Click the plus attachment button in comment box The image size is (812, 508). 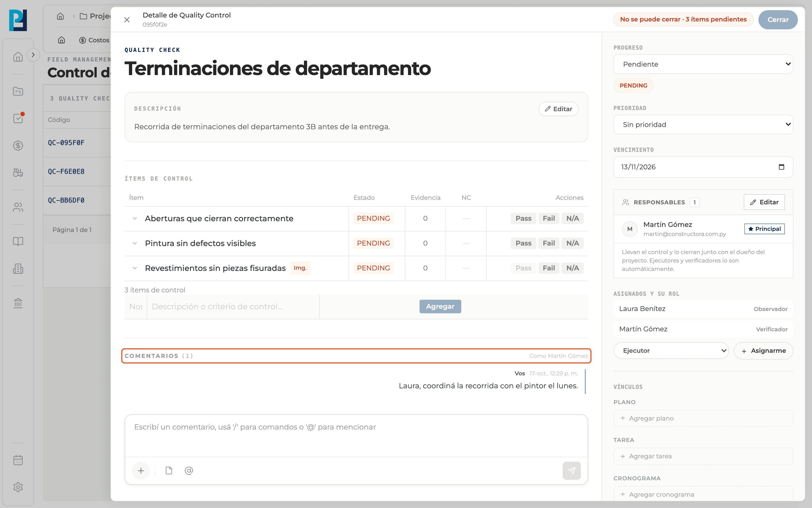pyautogui.click(x=141, y=471)
